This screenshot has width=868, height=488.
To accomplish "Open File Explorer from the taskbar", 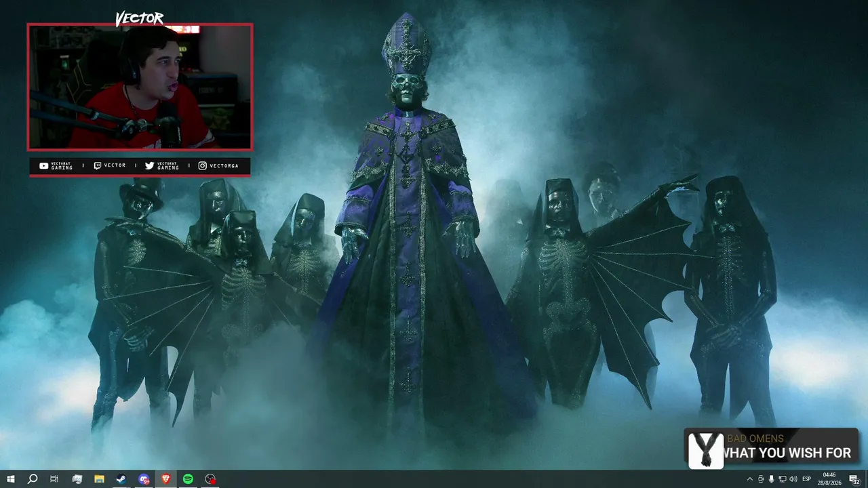I will (x=99, y=479).
